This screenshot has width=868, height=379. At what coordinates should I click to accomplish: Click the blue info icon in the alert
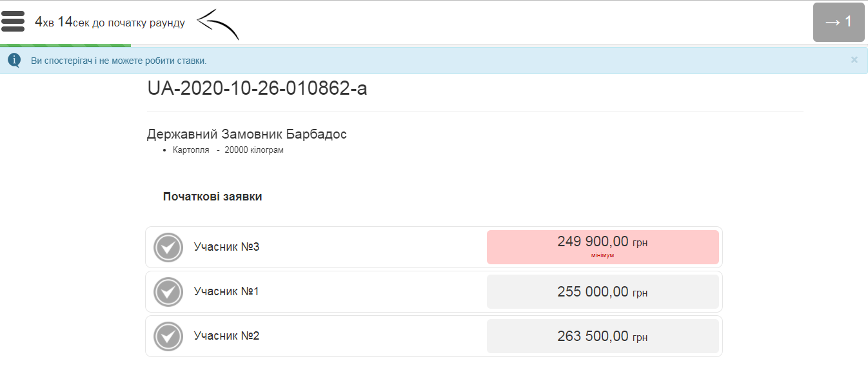[x=14, y=61]
